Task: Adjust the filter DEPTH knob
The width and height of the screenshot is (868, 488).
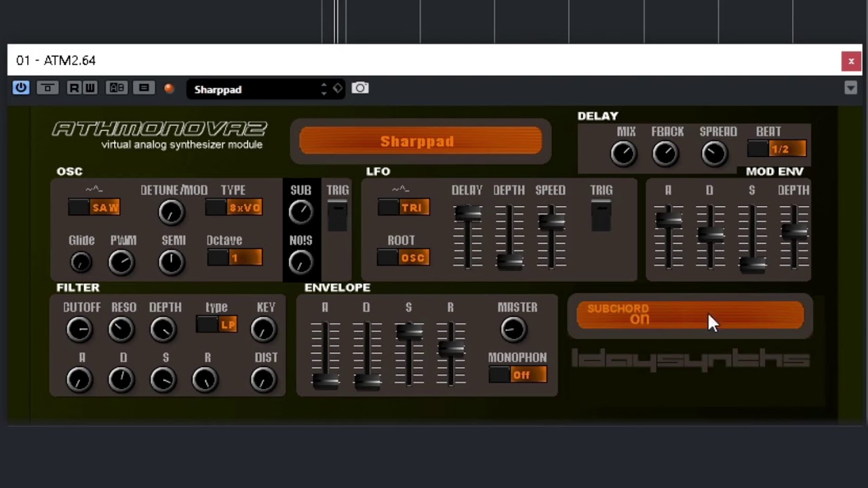Action: click(x=163, y=329)
